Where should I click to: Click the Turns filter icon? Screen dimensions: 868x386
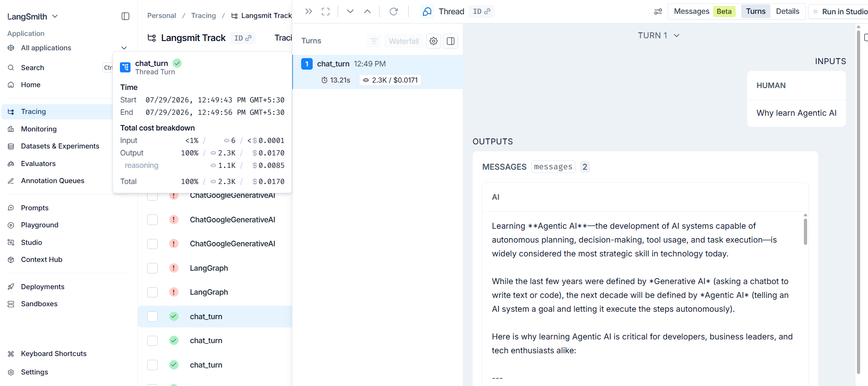pos(374,41)
